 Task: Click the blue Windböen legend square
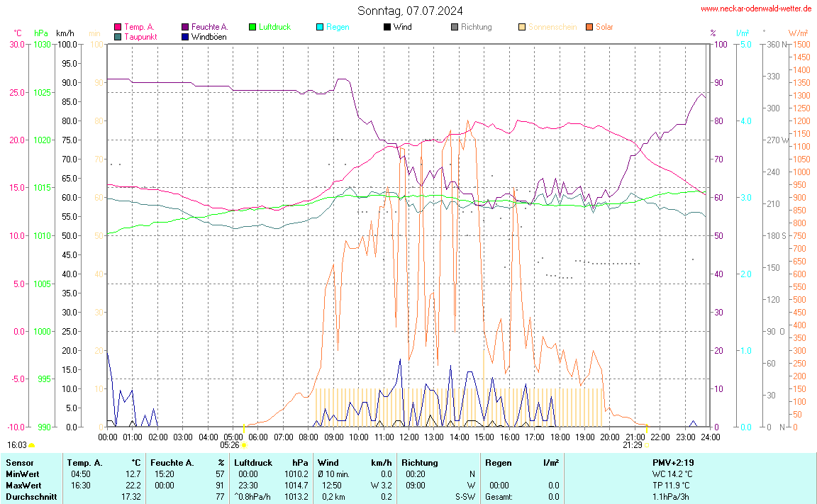(185, 36)
